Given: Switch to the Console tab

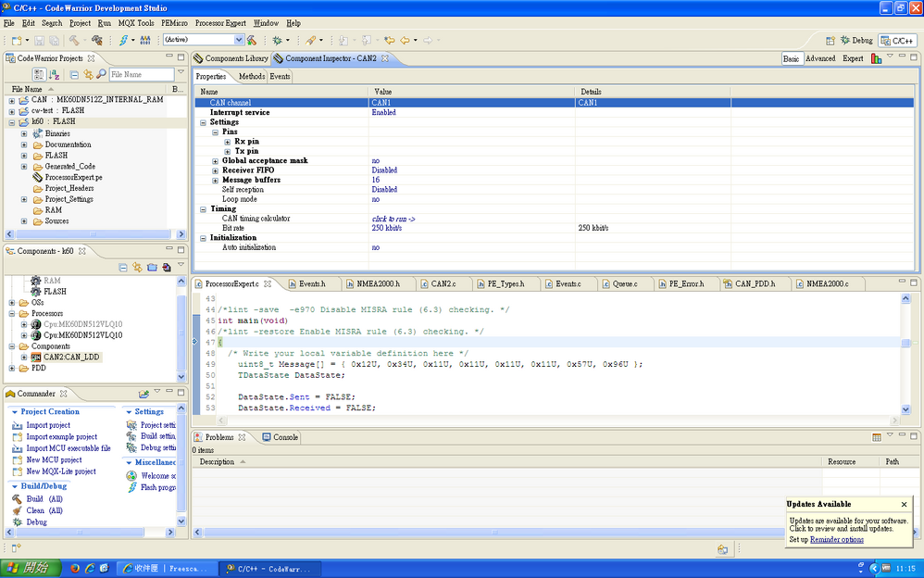Looking at the screenshot, I should pyautogui.click(x=281, y=437).
